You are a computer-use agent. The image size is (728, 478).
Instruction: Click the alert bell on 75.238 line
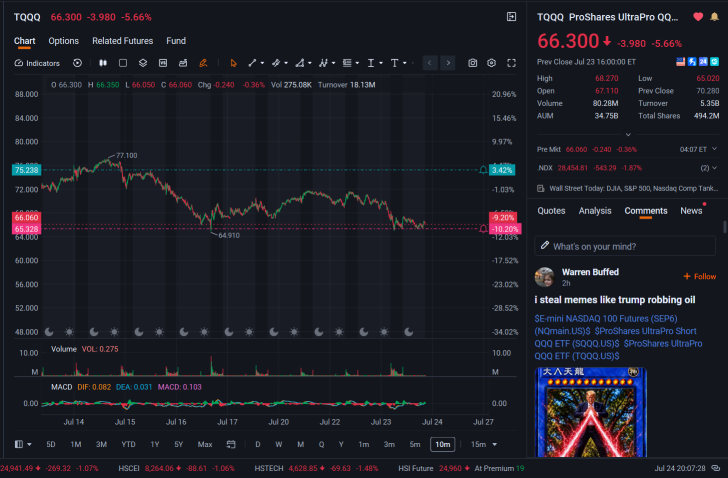(483, 170)
